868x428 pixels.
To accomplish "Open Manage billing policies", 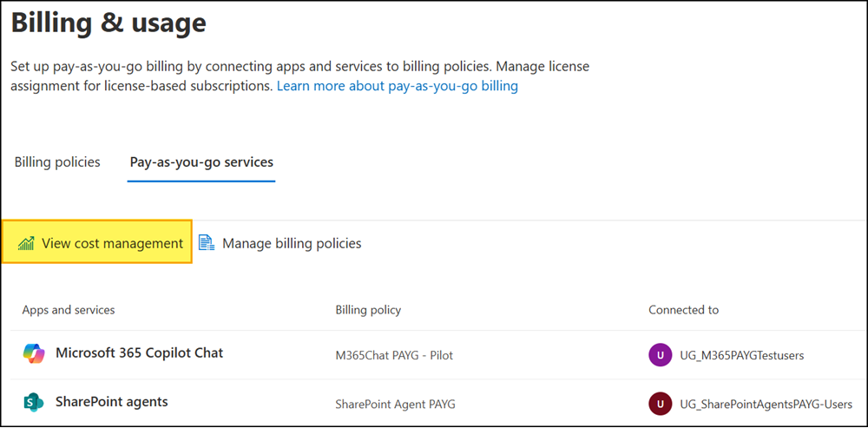I will click(280, 243).
